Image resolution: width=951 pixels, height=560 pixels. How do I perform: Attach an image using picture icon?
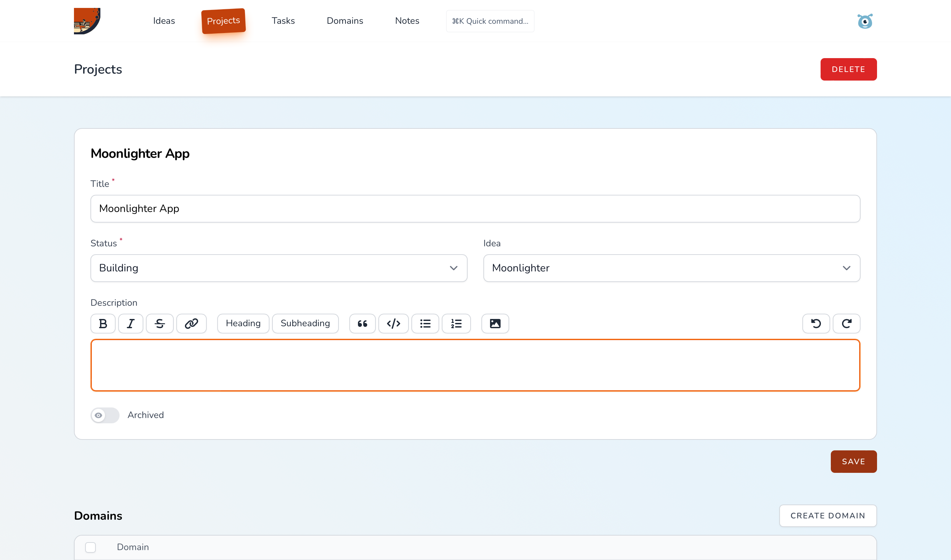click(x=495, y=323)
